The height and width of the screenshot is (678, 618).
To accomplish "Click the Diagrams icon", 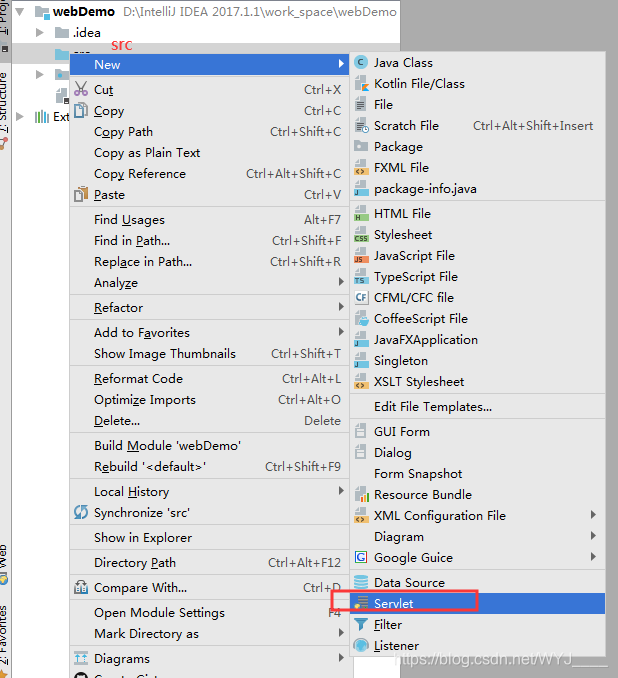I will pyautogui.click(x=81, y=659).
